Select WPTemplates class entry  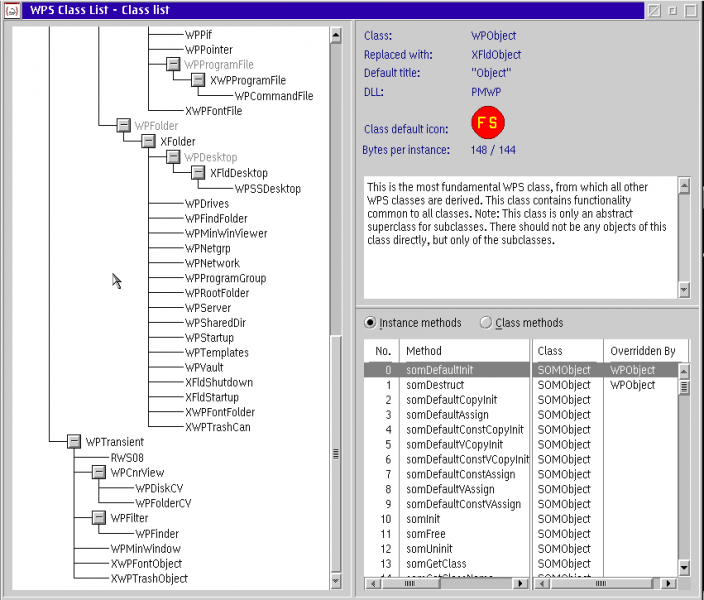coord(216,352)
